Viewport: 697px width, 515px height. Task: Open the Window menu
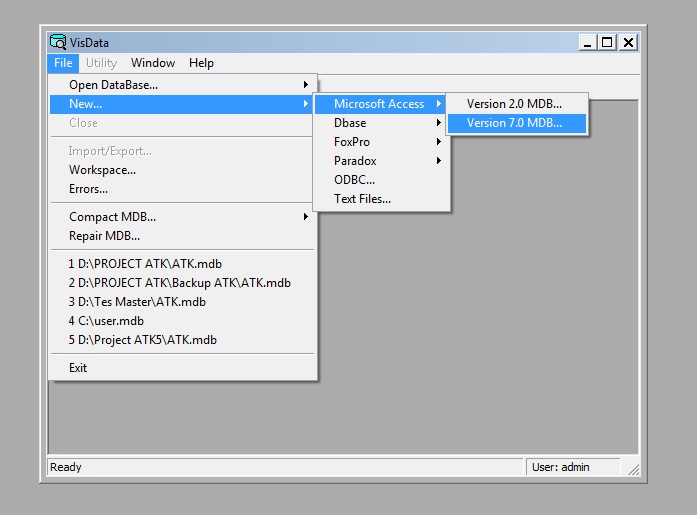click(x=153, y=63)
